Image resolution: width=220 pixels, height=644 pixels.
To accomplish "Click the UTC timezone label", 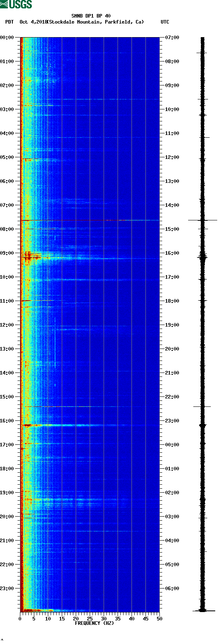I will coord(165,22).
